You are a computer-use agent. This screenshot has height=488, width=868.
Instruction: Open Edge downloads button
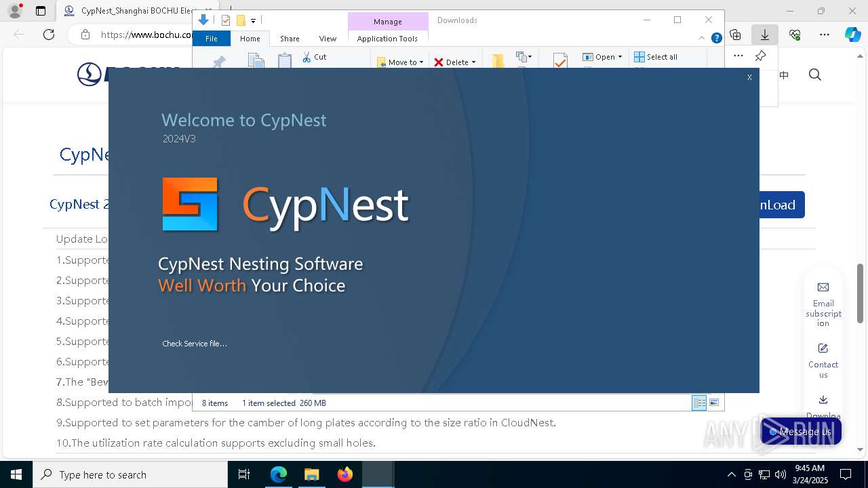point(764,35)
